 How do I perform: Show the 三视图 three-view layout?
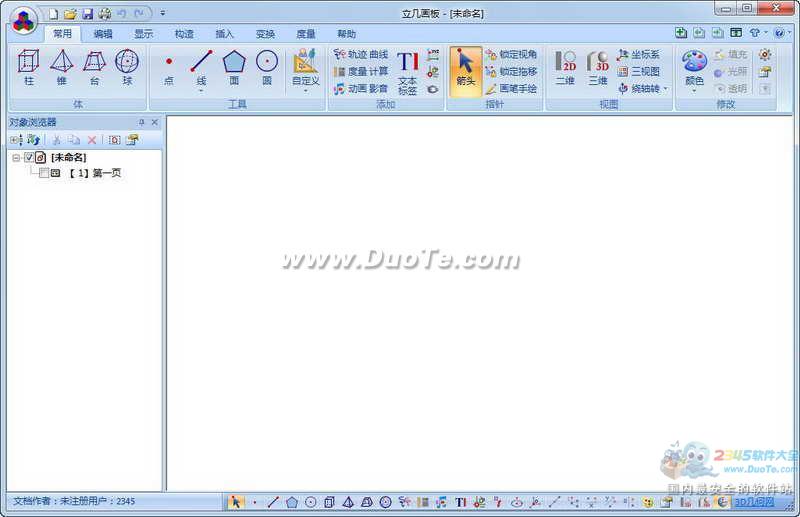pos(639,71)
